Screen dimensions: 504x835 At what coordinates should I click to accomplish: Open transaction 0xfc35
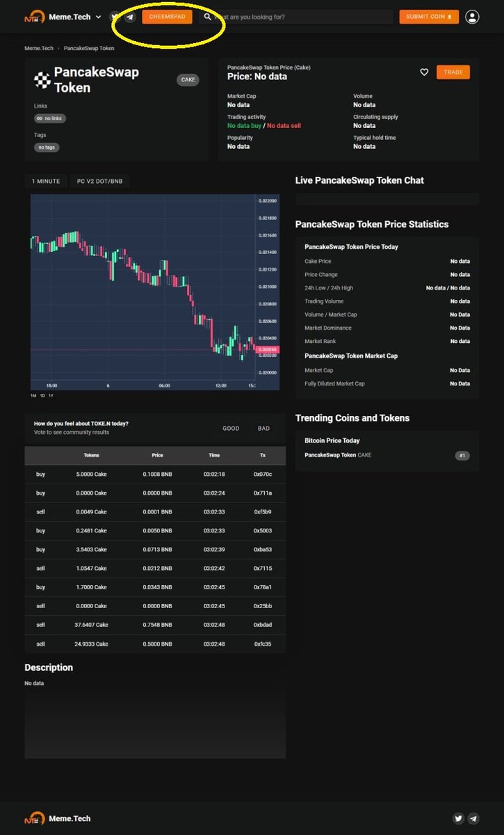click(263, 644)
